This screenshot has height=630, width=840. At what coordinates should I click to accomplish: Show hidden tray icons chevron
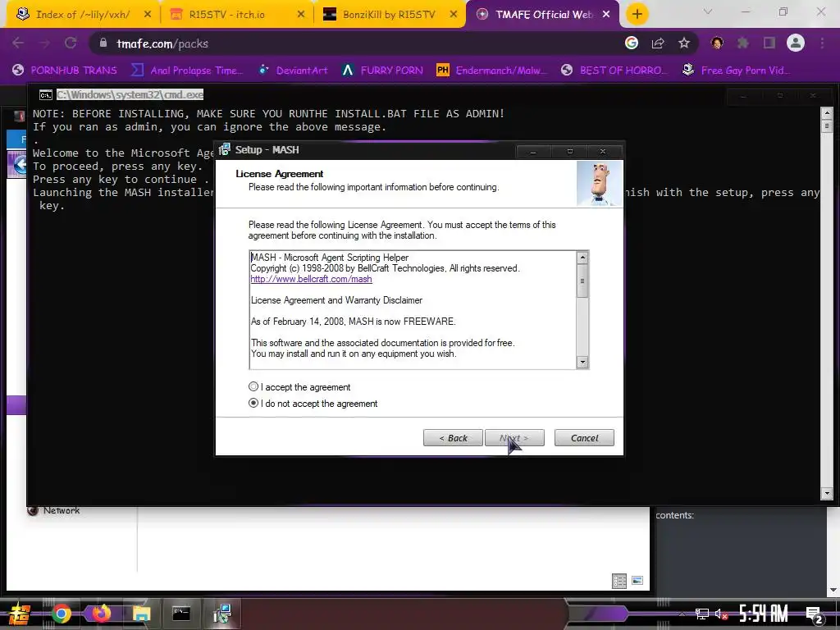[x=682, y=614]
